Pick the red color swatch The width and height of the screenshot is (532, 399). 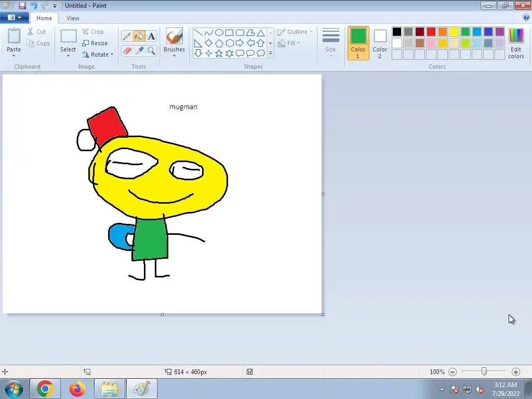[x=431, y=32]
